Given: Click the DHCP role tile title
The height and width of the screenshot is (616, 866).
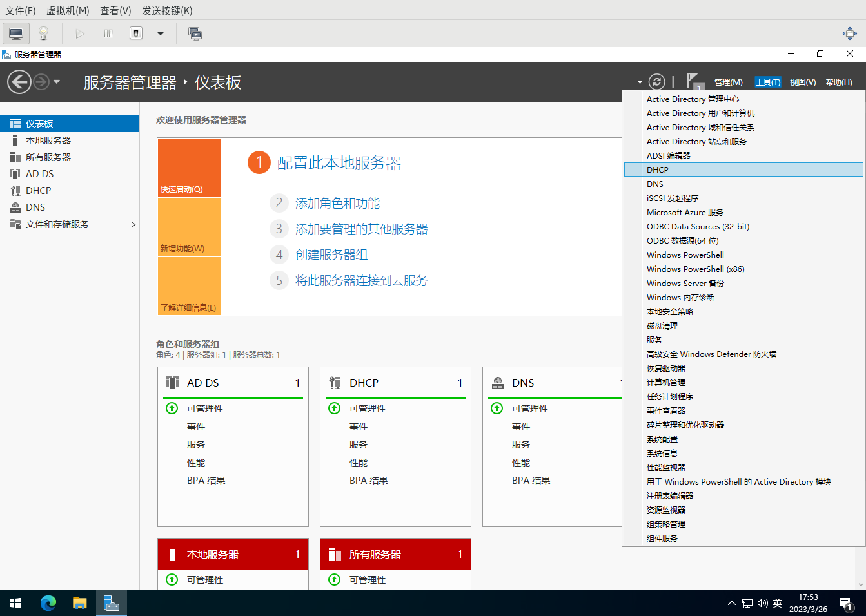Looking at the screenshot, I should pos(364,383).
